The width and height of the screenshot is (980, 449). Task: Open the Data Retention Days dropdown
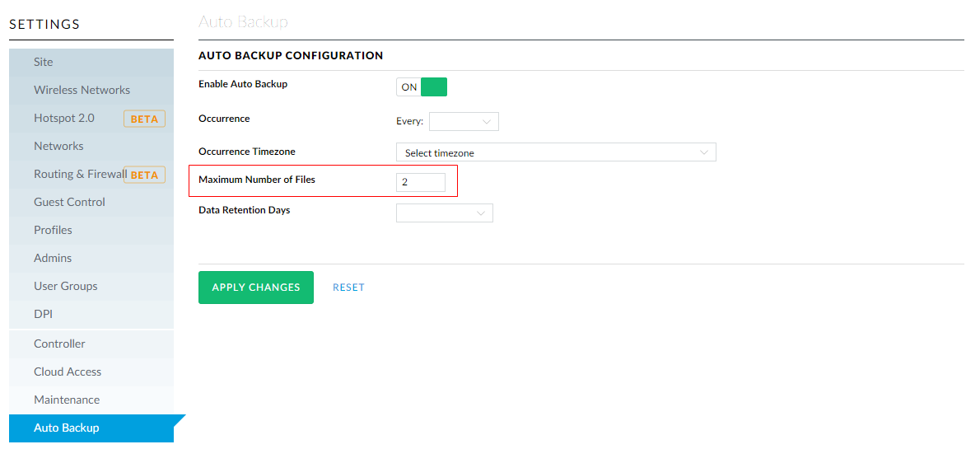coord(444,213)
